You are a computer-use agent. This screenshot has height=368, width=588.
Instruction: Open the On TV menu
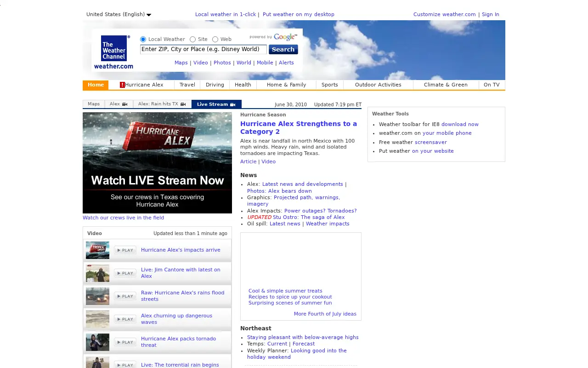(492, 85)
